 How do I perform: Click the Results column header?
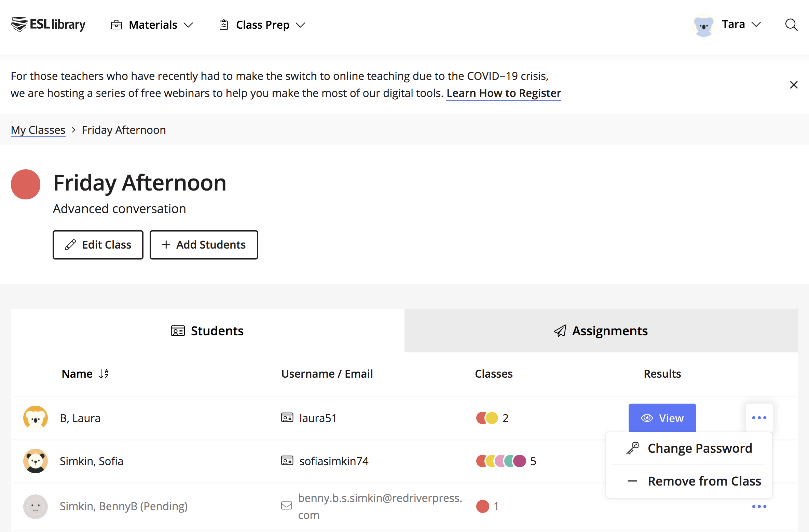click(x=662, y=374)
